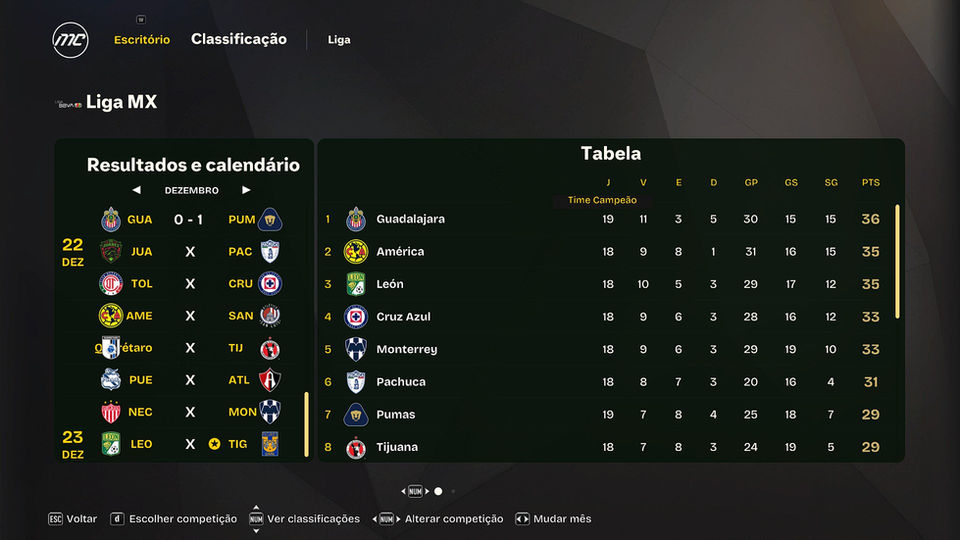Click the Tigres crest beside TIG fixture
Viewport: 960px width, 540px height.
point(269,444)
